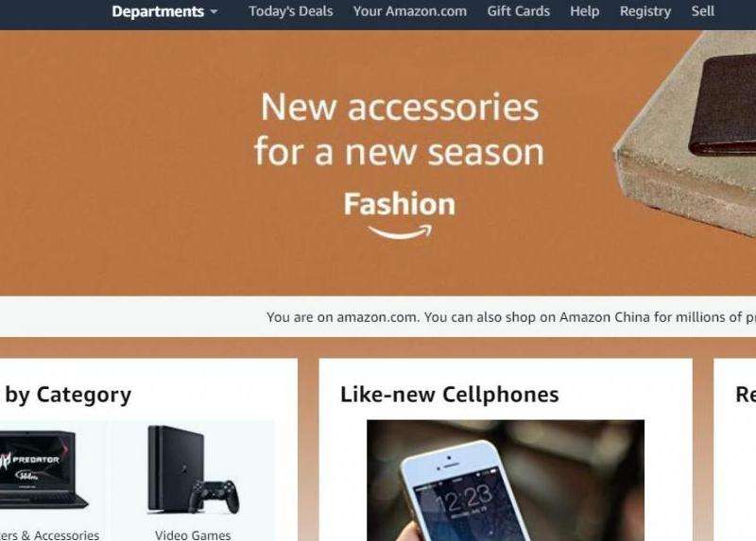Click the Amazon smile logo under Fashion

pyautogui.click(x=400, y=232)
